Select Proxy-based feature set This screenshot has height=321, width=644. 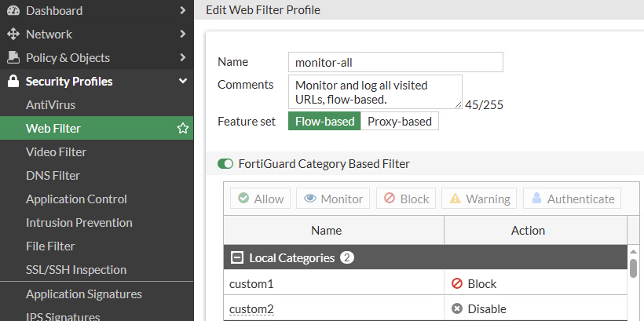click(400, 122)
